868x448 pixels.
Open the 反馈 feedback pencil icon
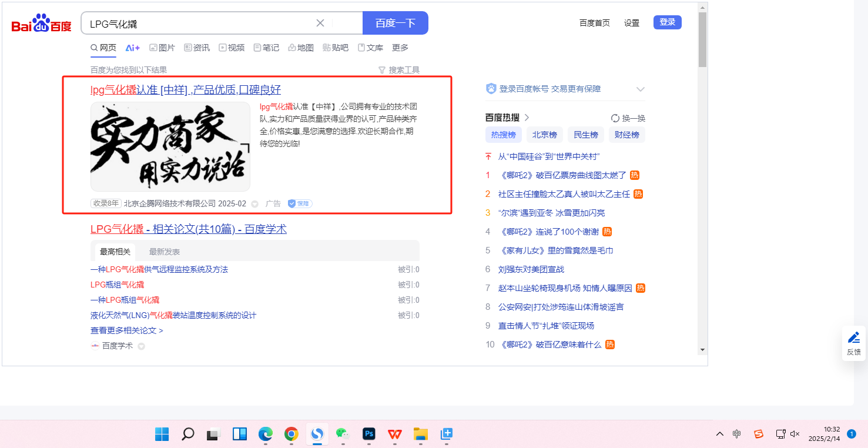click(x=853, y=343)
